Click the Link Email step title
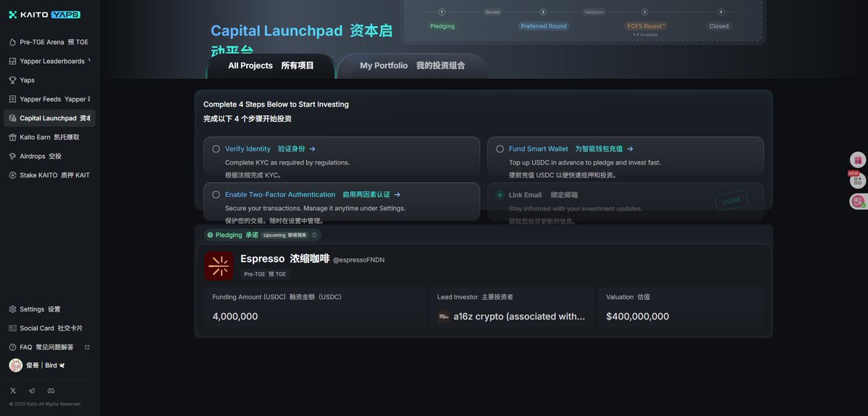 543,195
